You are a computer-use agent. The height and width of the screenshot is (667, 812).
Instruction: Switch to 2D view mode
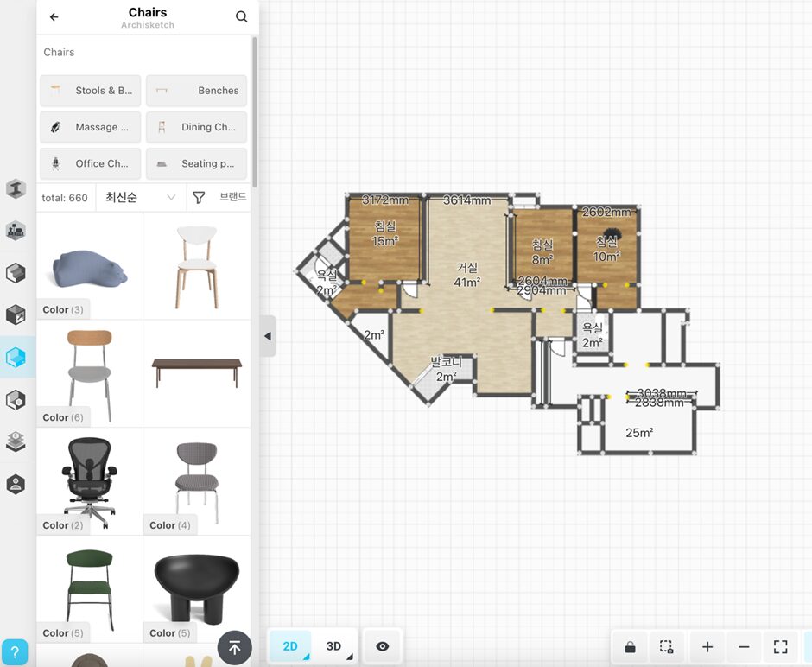pyautogui.click(x=290, y=646)
